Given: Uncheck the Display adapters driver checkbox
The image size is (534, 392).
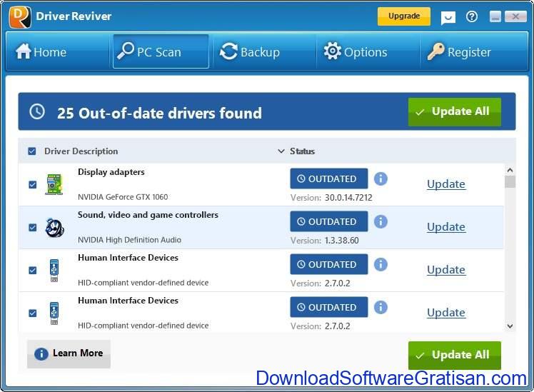Looking at the screenshot, I should click(33, 185).
